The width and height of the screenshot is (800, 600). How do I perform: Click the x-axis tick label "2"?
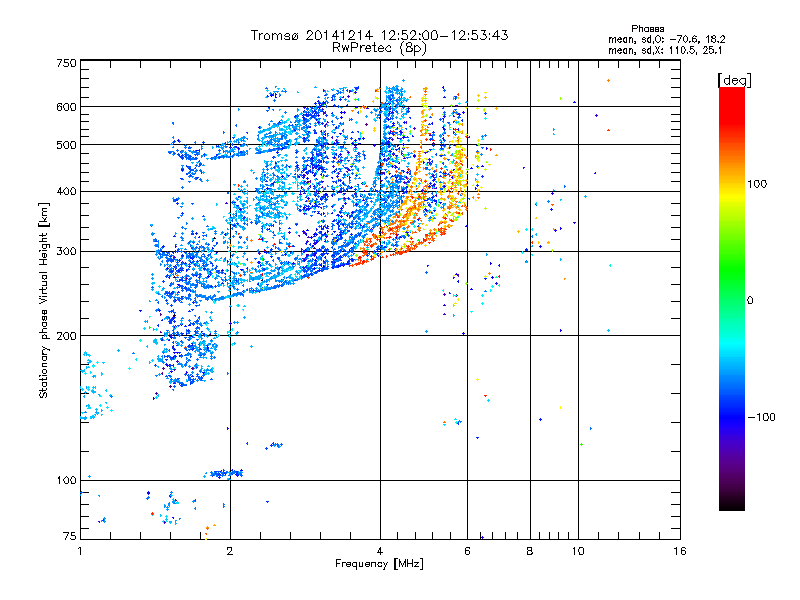230,551
